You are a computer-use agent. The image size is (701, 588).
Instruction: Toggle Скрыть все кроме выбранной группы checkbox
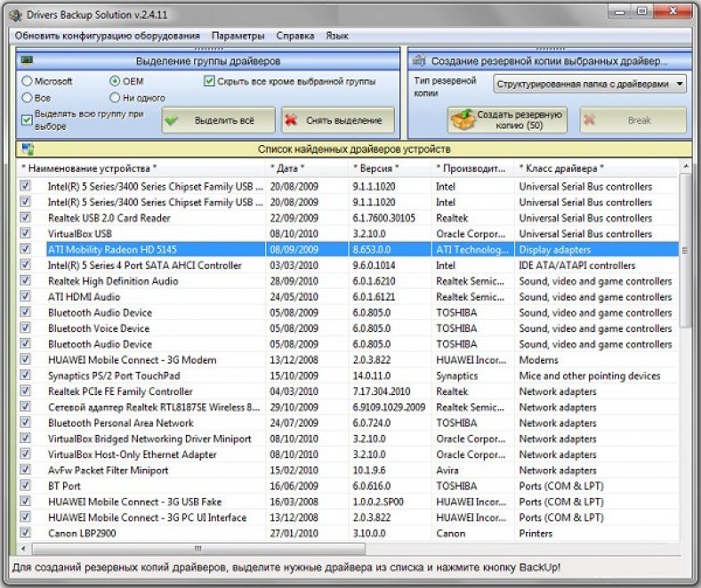(x=209, y=81)
